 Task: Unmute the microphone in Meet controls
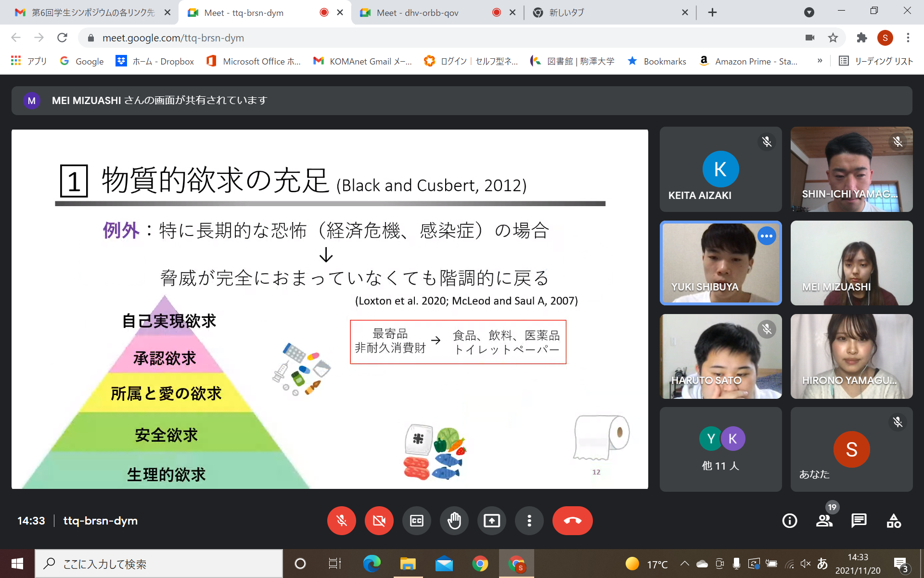click(x=341, y=521)
